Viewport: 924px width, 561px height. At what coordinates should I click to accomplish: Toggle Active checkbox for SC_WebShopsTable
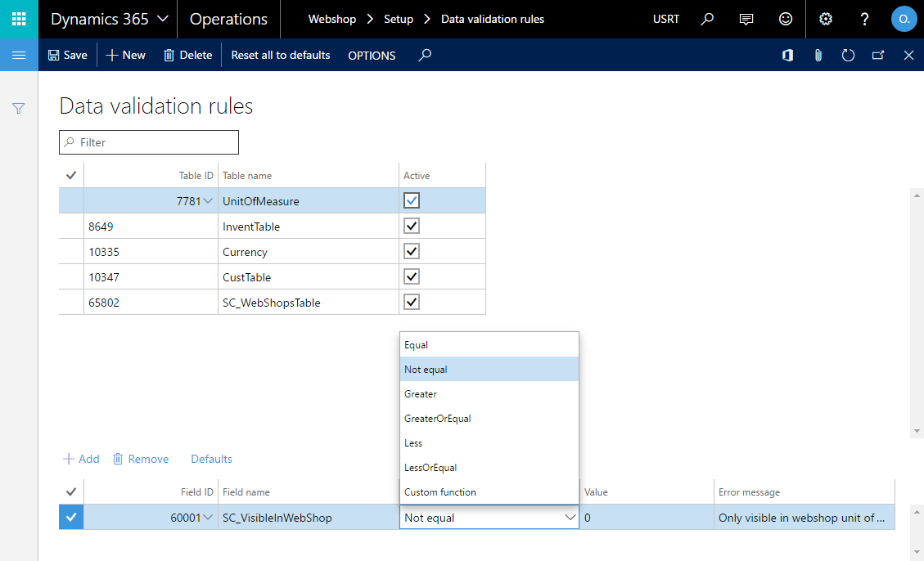pos(411,302)
